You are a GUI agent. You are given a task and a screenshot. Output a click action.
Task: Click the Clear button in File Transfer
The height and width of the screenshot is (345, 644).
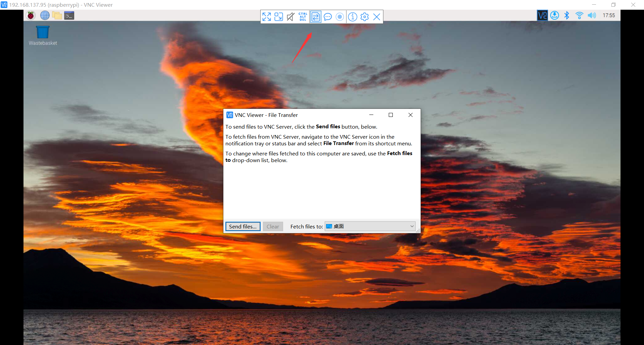coord(273,226)
